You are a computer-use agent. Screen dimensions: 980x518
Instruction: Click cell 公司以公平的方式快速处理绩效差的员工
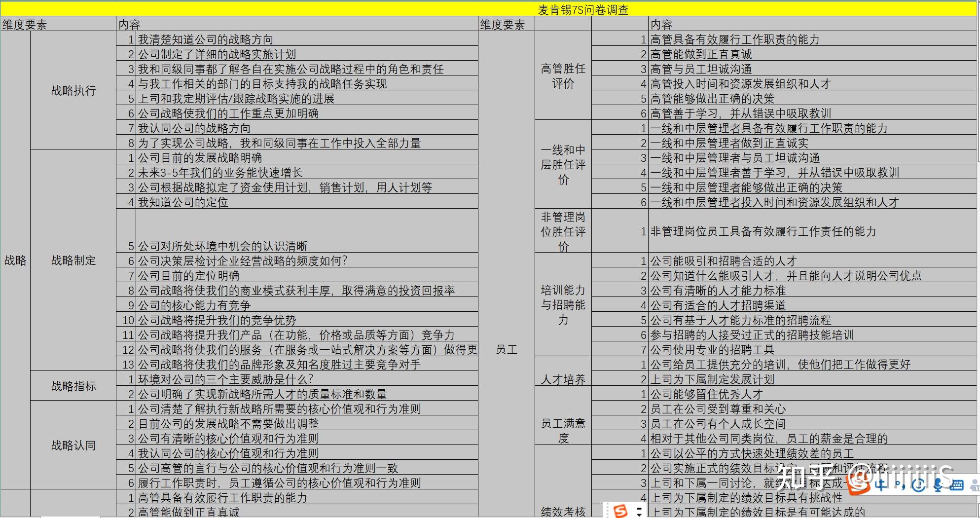point(813,453)
